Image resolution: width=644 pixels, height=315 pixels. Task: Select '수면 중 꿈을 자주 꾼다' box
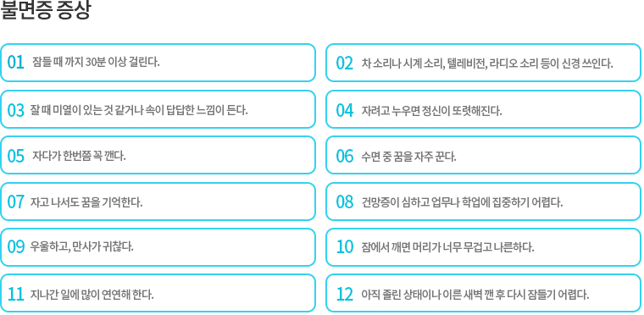pos(483,155)
